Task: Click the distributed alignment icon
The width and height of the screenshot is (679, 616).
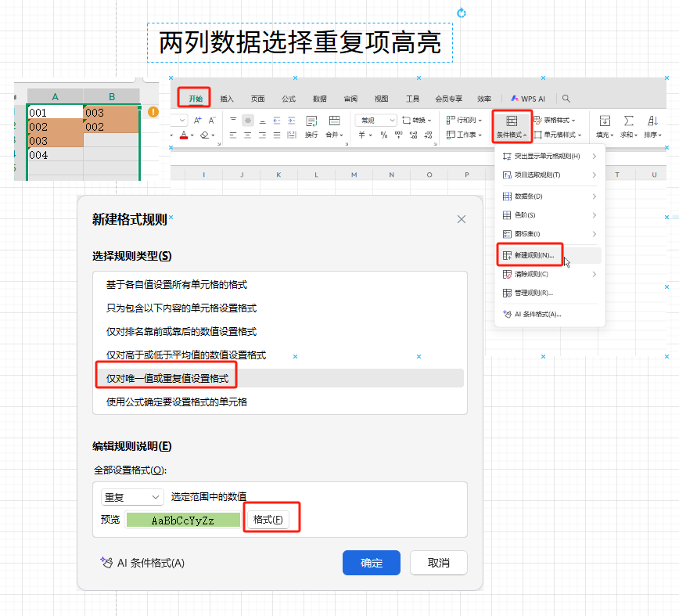Action: (x=292, y=135)
